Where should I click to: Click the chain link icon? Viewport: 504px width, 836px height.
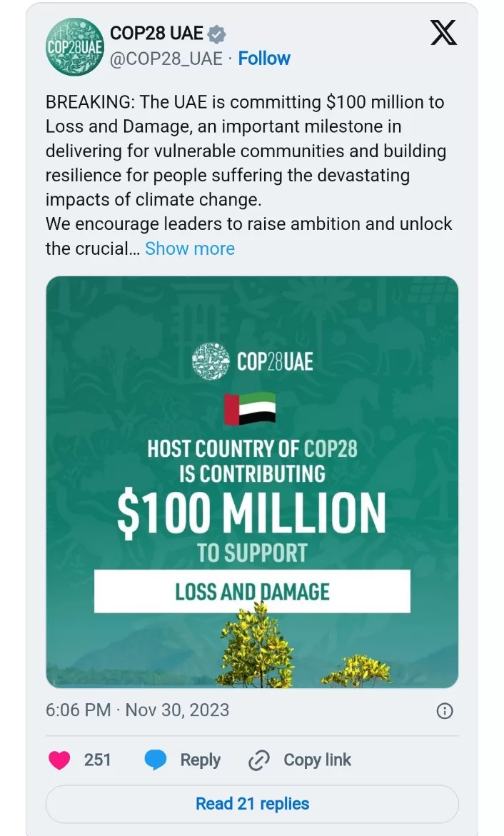pyautogui.click(x=258, y=761)
